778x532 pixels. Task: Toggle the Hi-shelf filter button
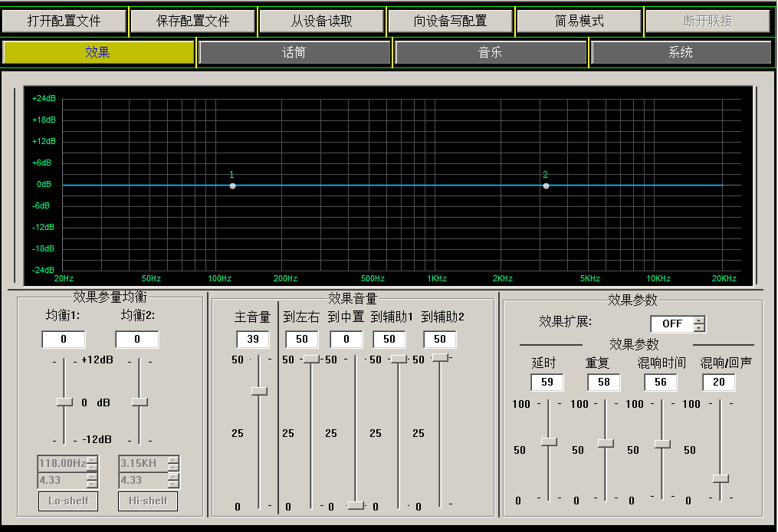148,501
